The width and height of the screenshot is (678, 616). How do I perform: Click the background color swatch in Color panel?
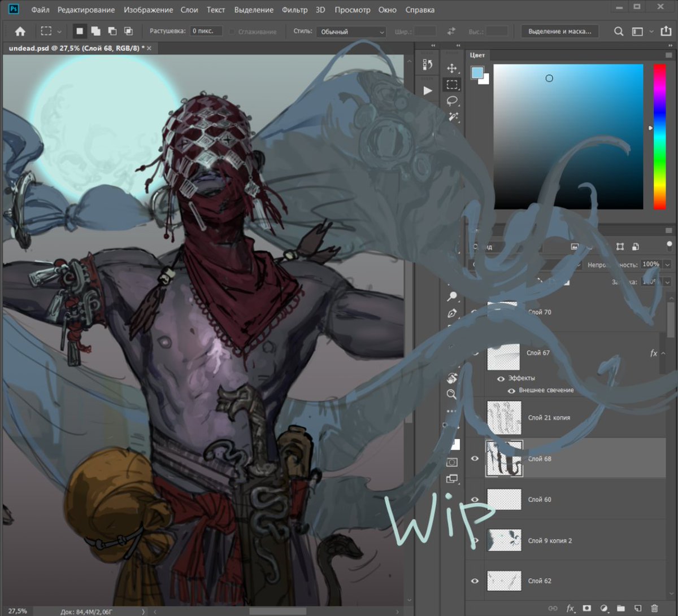pos(485,80)
